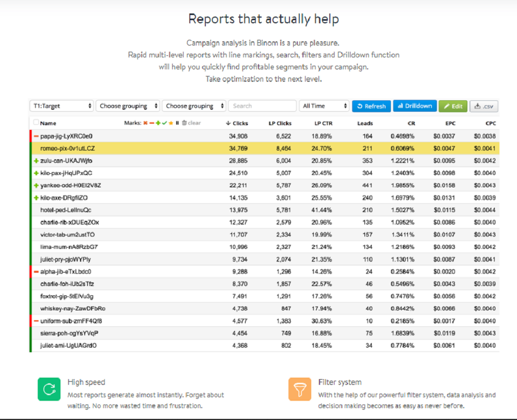Click the orange minus mark icon
This screenshot has height=420, width=517.
[151, 123]
